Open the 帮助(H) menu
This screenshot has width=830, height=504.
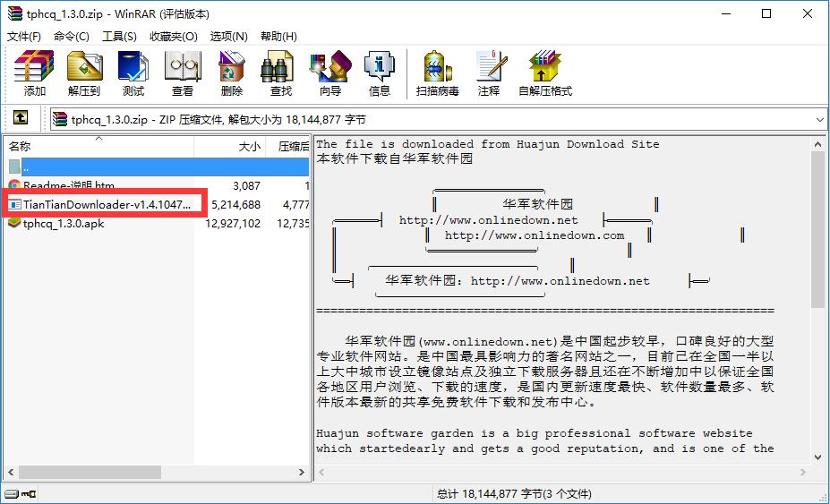(x=278, y=37)
